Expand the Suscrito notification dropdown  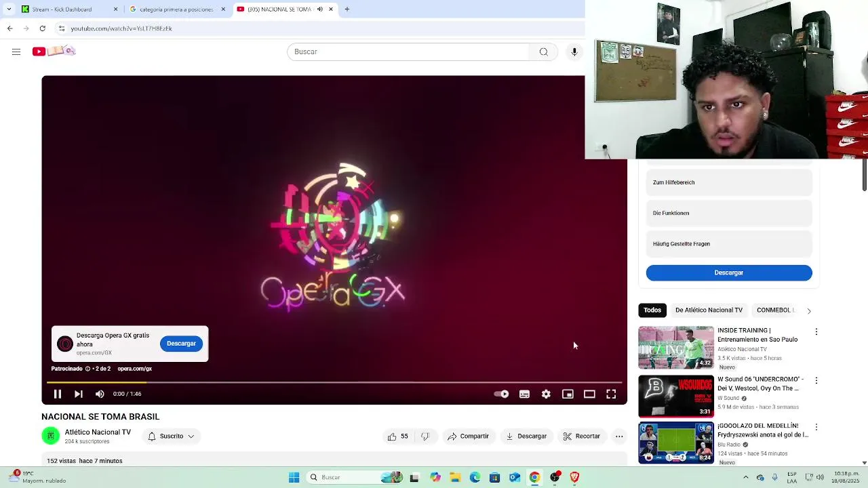point(172,436)
